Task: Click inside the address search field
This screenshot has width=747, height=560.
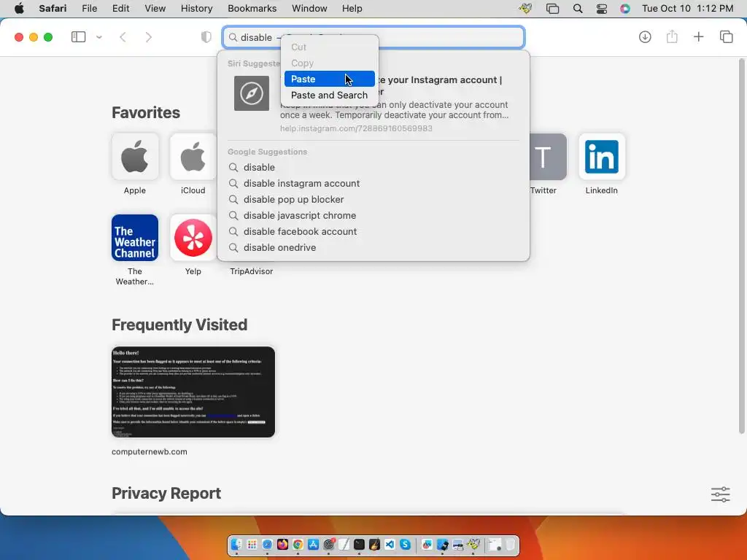Action: [373, 37]
